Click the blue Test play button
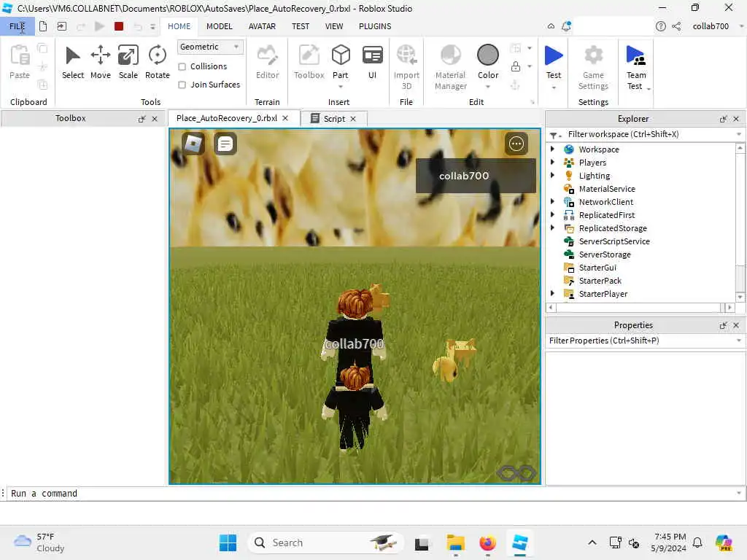The height and width of the screenshot is (560, 747). (554, 55)
